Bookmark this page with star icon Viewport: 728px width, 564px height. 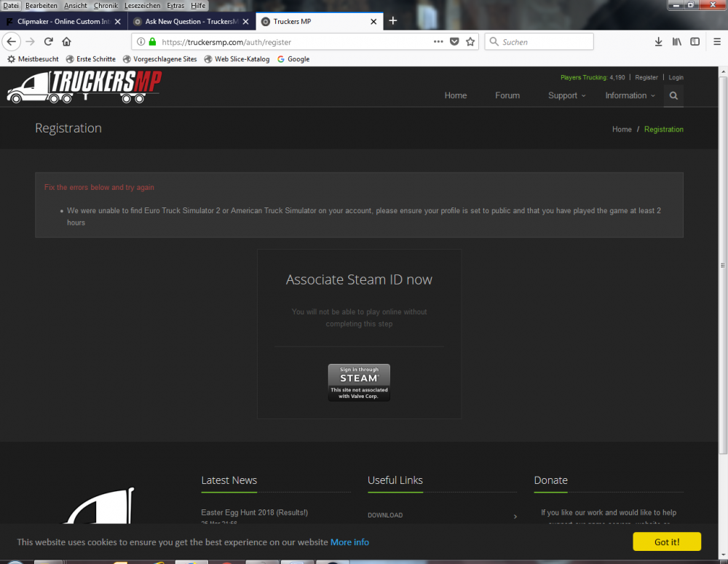(x=470, y=41)
